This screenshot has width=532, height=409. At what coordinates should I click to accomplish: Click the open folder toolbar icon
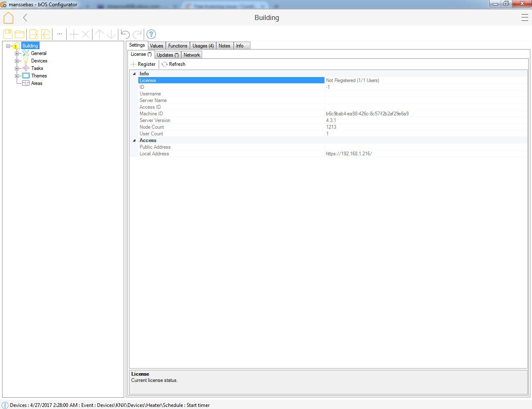(20, 34)
